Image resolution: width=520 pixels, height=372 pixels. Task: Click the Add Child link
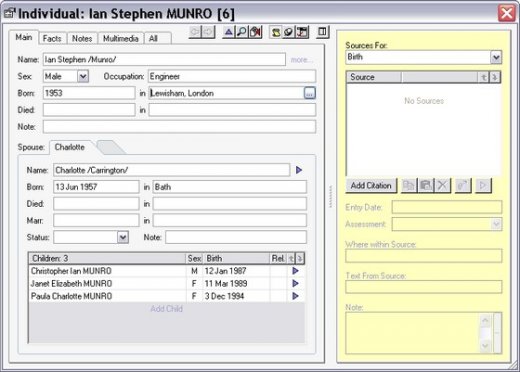point(166,309)
